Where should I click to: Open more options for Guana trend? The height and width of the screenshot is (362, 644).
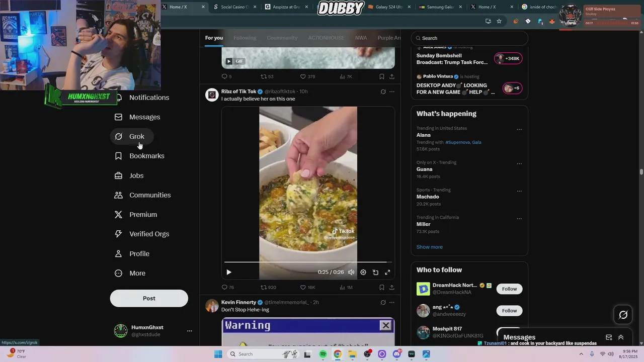pyautogui.click(x=519, y=164)
